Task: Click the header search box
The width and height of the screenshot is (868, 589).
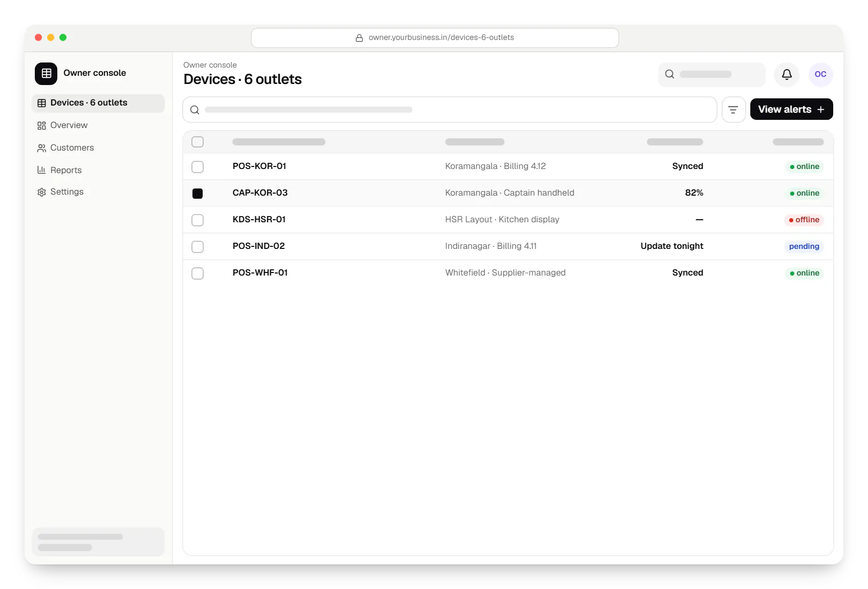Action: 711,74
